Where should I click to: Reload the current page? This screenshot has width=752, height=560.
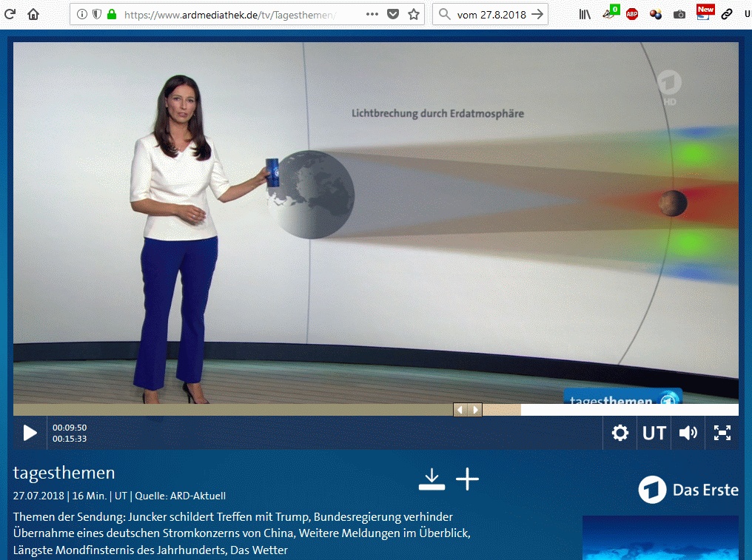(x=10, y=14)
